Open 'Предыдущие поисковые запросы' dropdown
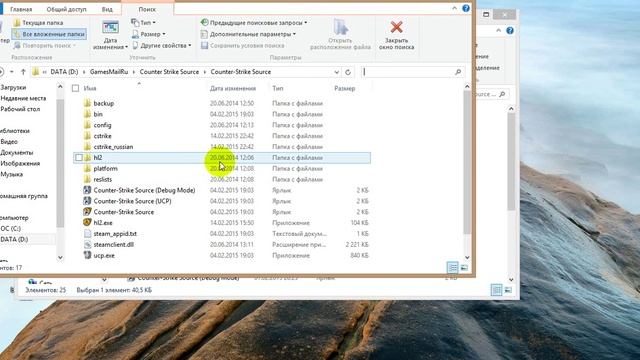The height and width of the screenshot is (360, 640). click(x=254, y=23)
